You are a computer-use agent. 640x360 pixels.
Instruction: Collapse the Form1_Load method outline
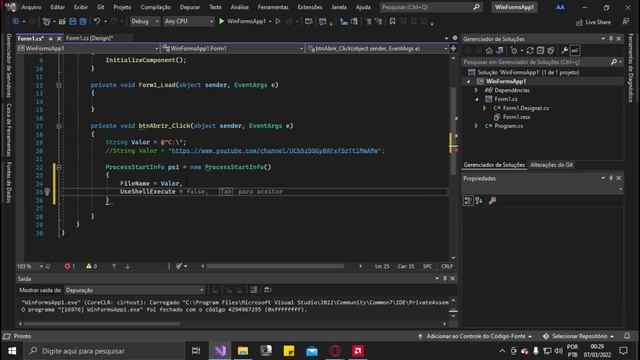(x=59, y=85)
